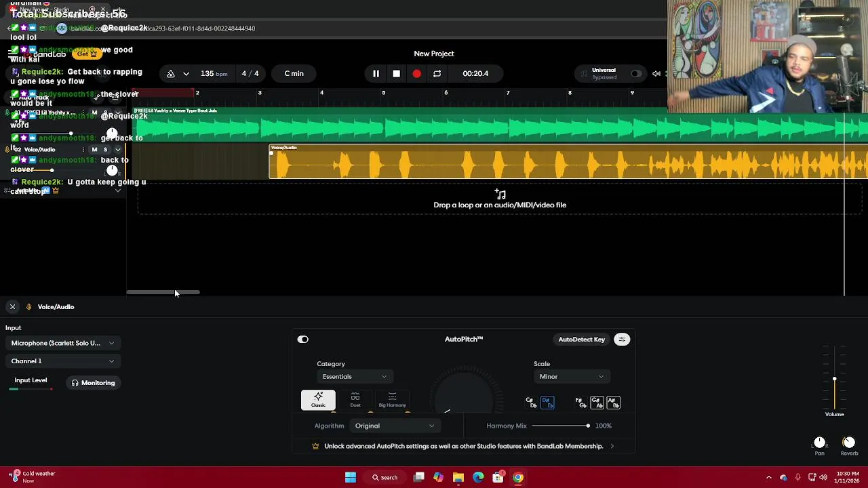This screenshot has width=868, height=488.
Task: Click the AutoDetect Key button
Action: pyautogui.click(x=582, y=340)
